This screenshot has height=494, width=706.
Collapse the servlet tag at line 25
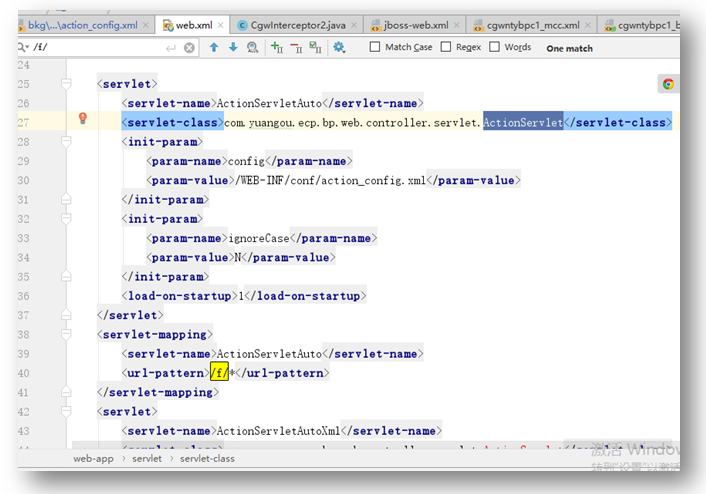point(66,84)
